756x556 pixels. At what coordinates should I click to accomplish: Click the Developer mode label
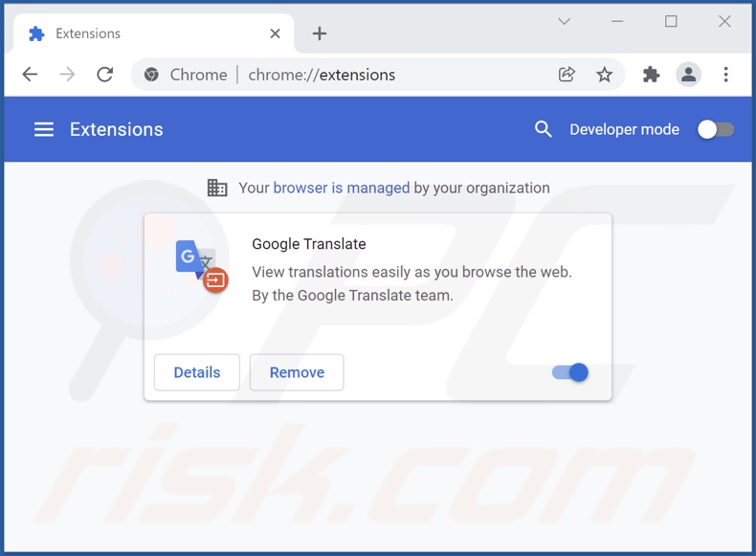point(624,129)
